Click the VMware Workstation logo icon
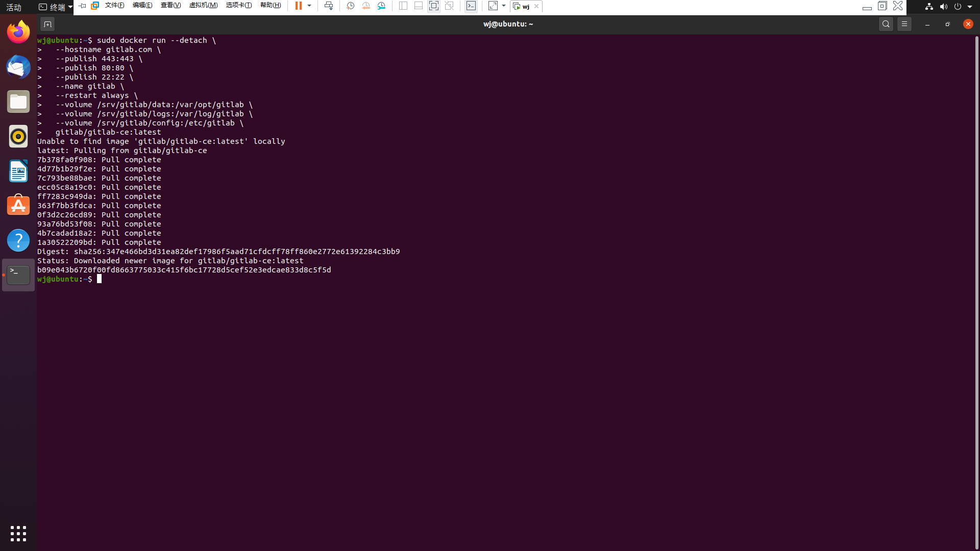Screen dimensions: 980x551 [x=95, y=6]
